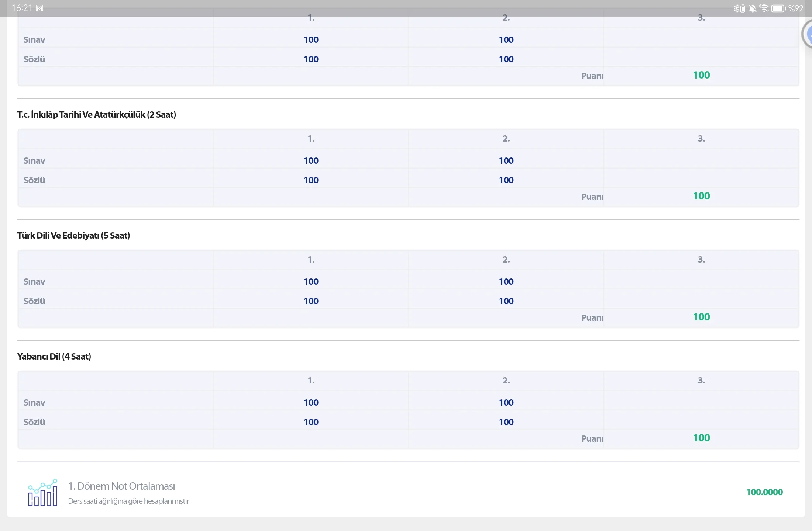Viewport: 812px width, 531px height.
Task: Click the 100.0000 term average value
Action: 764,492
